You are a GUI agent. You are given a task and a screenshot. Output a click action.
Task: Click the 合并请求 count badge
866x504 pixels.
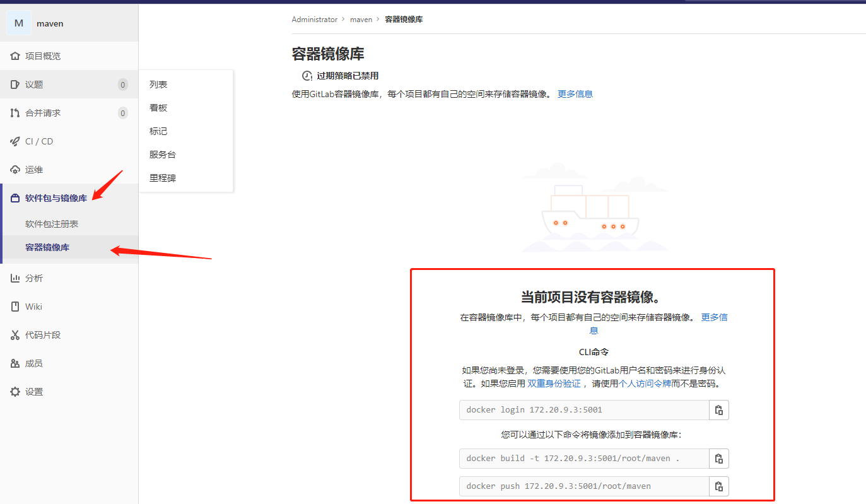point(123,113)
